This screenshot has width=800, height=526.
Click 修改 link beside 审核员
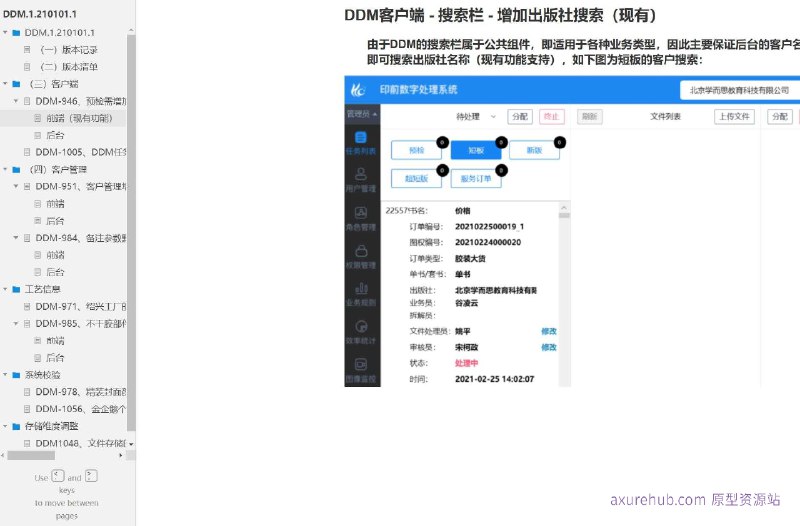pyautogui.click(x=549, y=347)
